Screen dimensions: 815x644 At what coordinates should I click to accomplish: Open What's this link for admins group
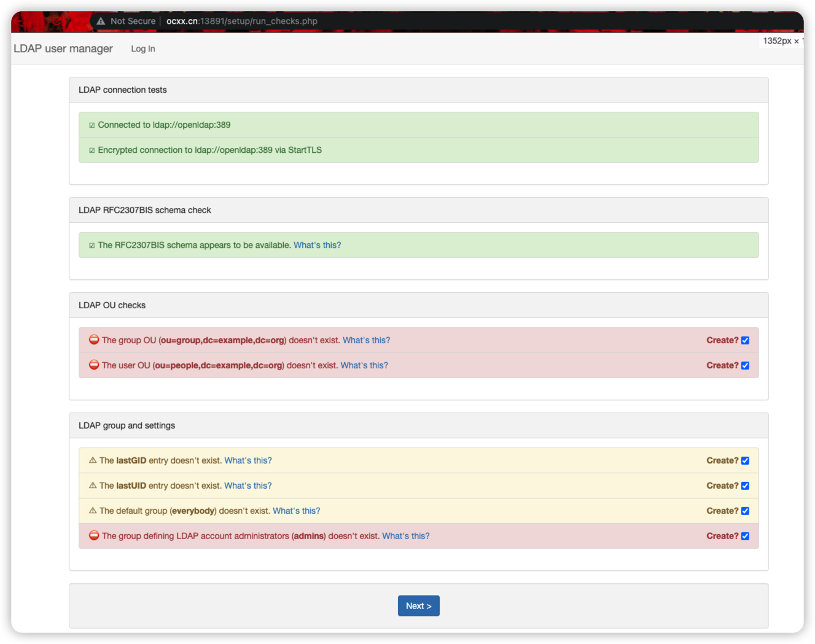tap(405, 536)
